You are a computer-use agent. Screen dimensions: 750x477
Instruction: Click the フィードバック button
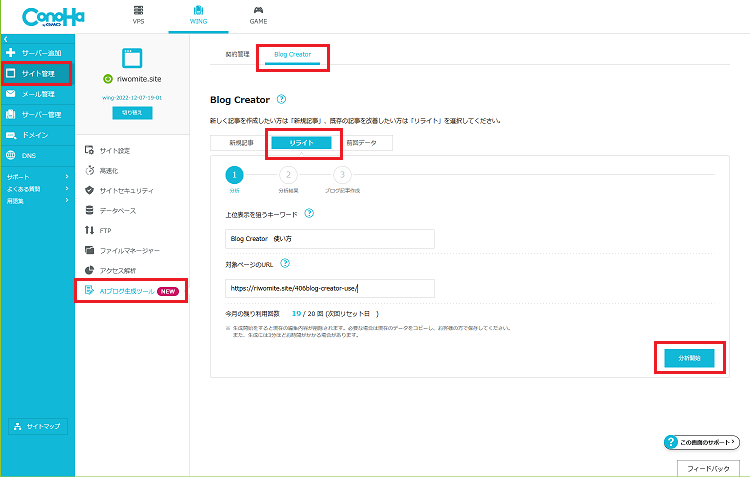click(x=708, y=468)
